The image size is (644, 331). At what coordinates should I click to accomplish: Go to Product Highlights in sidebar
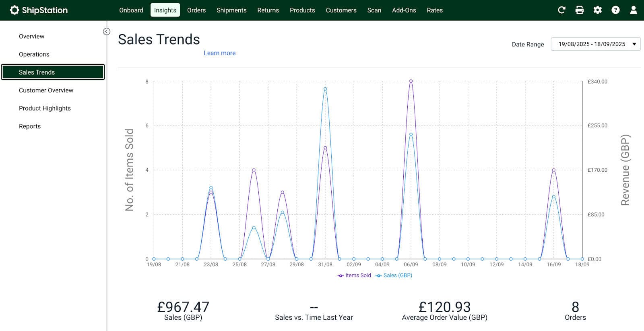45,108
